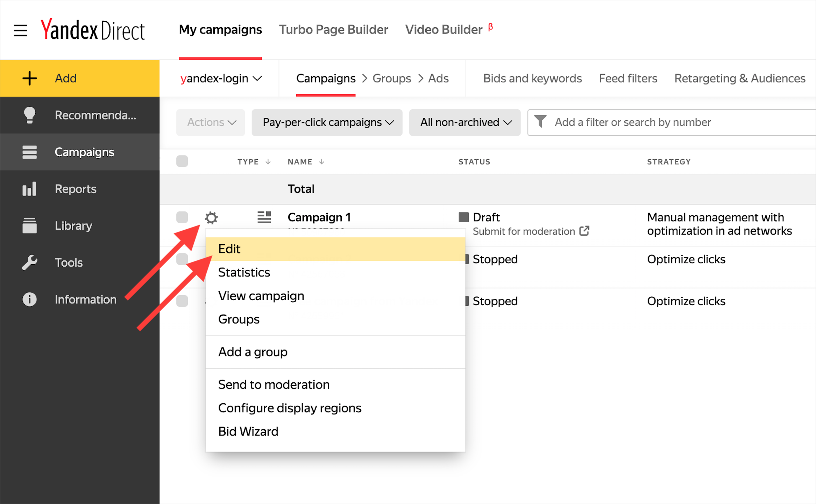Click Submit for moderation link
Screen dimensions: 816x504
click(x=524, y=231)
